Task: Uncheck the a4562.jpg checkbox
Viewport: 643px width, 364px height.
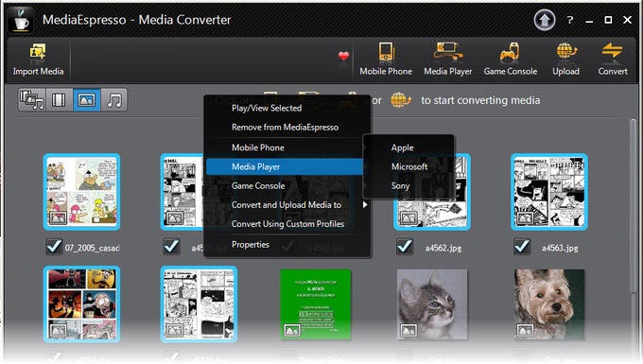Action: [x=405, y=247]
